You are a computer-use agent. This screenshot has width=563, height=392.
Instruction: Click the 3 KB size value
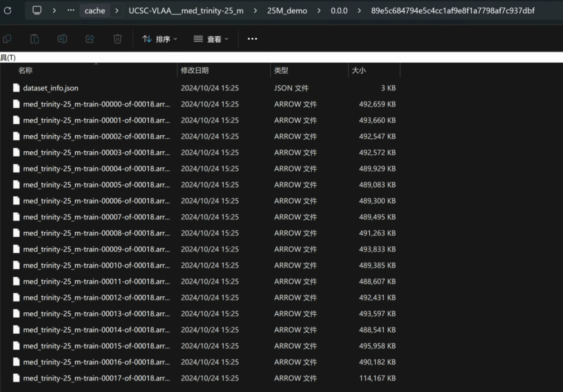point(388,88)
